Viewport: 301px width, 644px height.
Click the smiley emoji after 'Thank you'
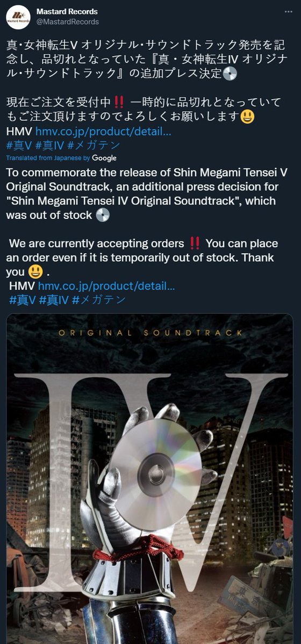point(35,272)
